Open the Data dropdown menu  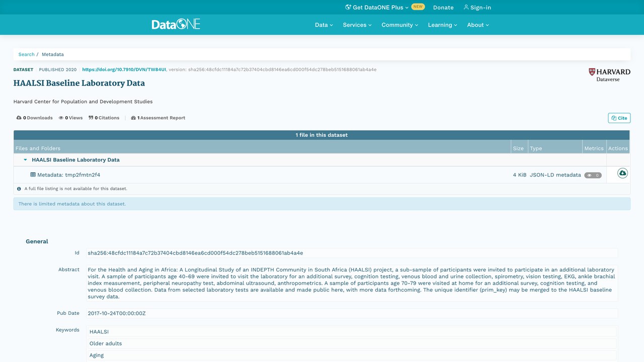click(x=324, y=25)
